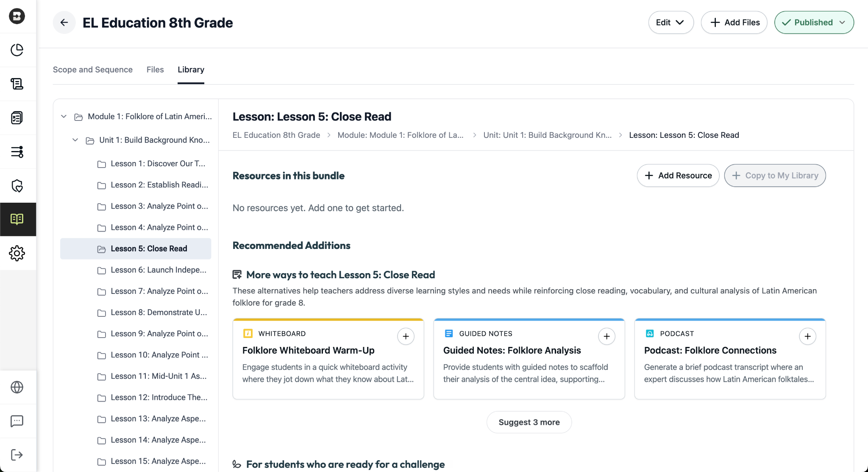The image size is (868, 472).
Task: Select Lesson 13: Analyze Aspe... in tree
Action: coord(136,419)
